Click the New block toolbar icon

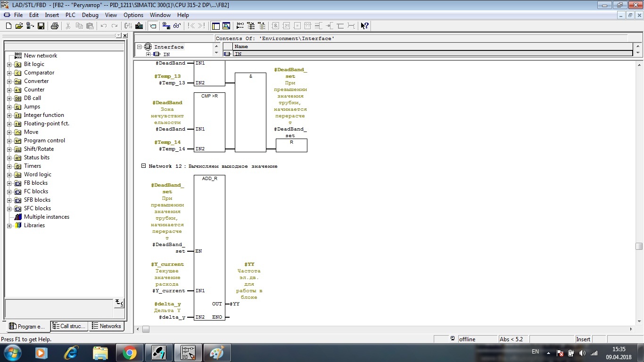click(9, 26)
